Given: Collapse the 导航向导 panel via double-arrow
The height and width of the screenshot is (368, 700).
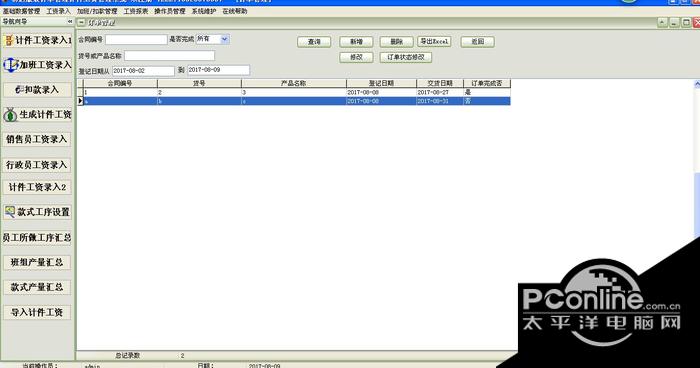Looking at the screenshot, I should [x=70, y=21].
